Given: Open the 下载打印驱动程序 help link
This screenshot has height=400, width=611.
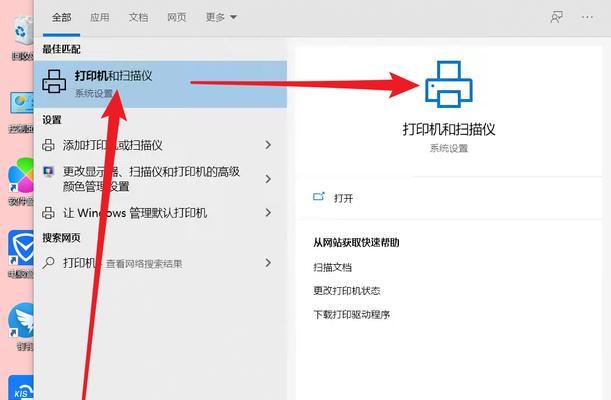Looking at the screenshot, I should [x=351, y=315].
